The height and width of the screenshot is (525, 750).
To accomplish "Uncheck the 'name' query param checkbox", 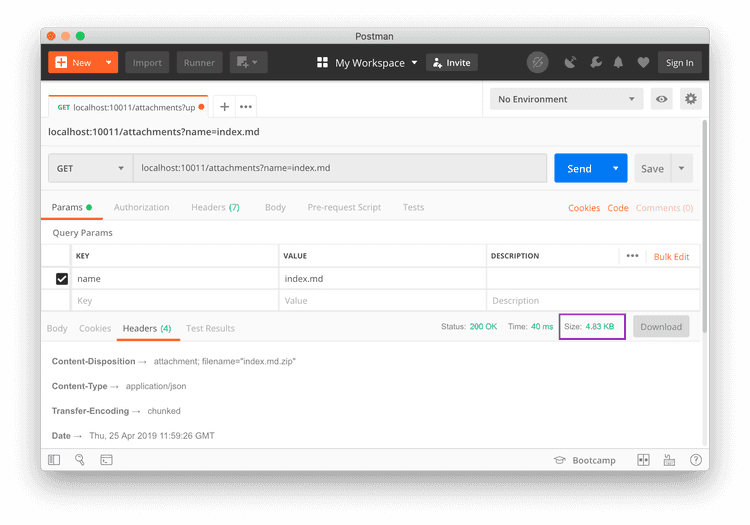I will click(62, 279).
